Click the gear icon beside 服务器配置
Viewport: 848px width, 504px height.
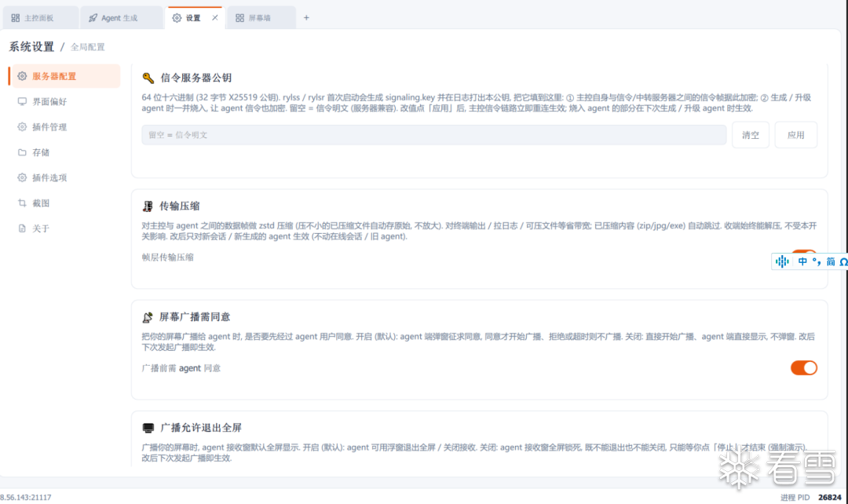22,76
